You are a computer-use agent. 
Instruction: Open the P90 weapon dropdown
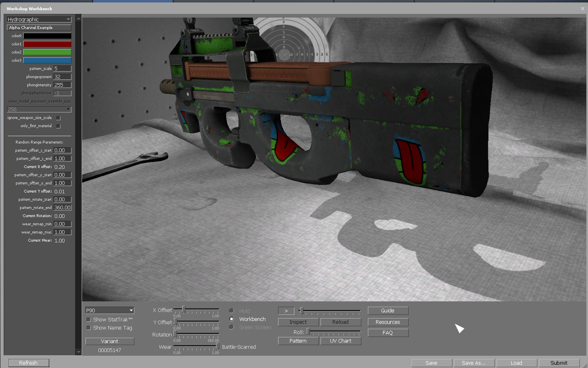[x=110, y=310]
